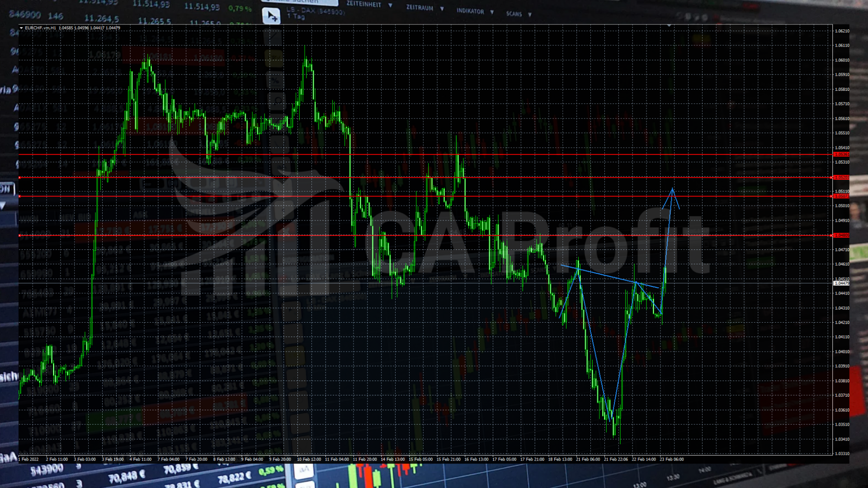The image size is (868, 488).
Task: Click the 9 Feb 04:00 time axis label
Action: [252, 460]
